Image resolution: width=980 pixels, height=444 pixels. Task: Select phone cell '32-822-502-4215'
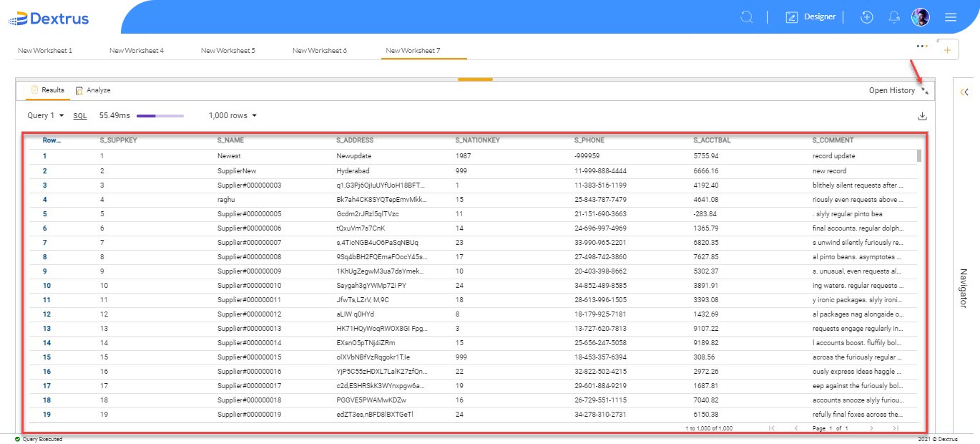coord(600,371)
